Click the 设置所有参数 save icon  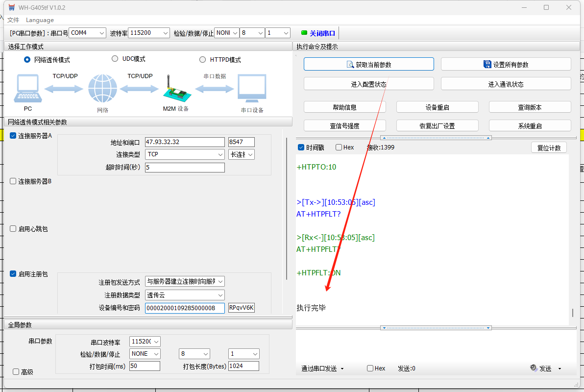coord(487,65)
